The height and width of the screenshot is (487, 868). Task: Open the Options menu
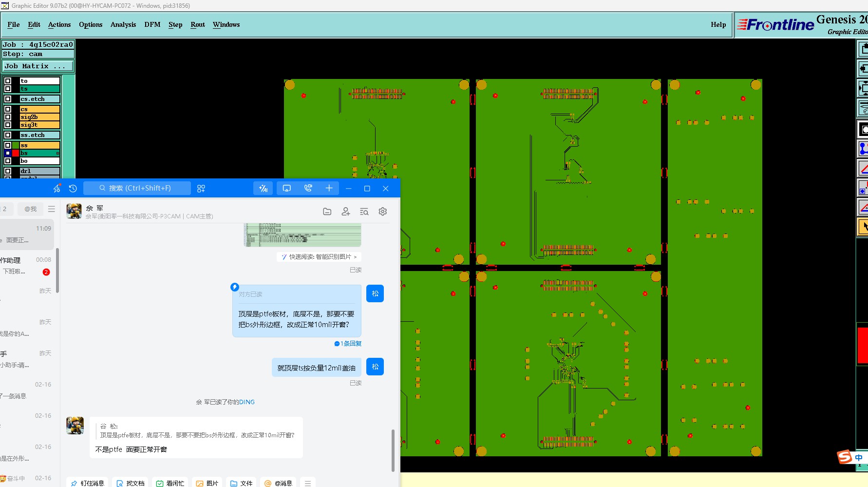91,24
